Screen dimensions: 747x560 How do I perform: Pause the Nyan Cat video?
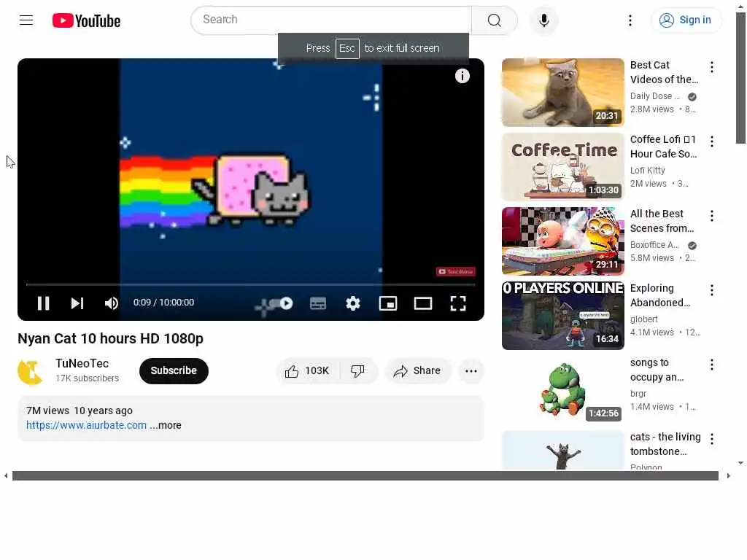tap(43, 303)
